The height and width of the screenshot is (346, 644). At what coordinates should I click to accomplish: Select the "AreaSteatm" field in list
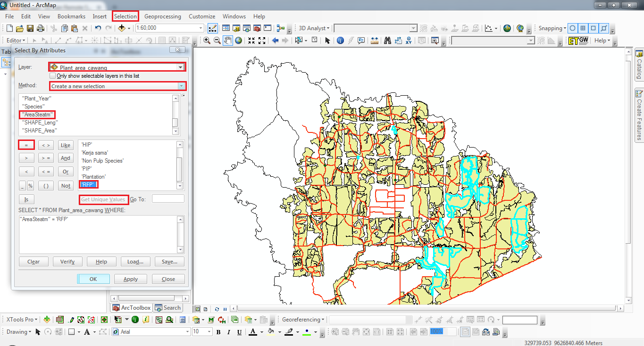coord(37,115)
